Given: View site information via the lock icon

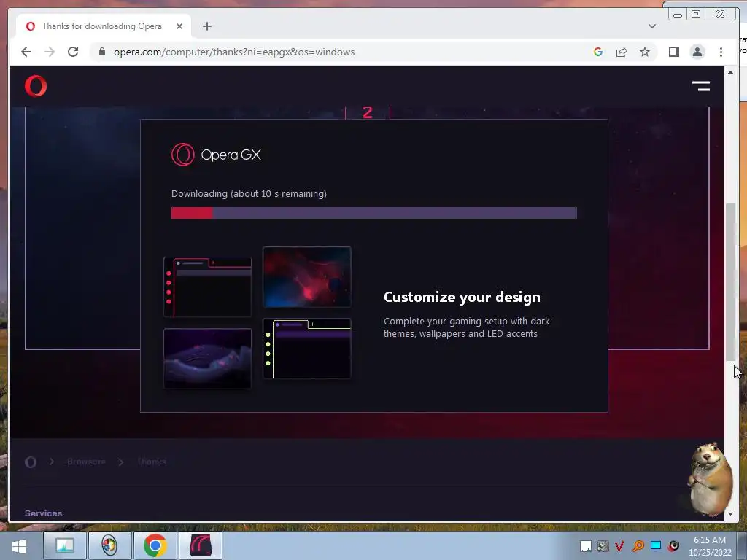Looking at the screenshot, I should pos(102,52).
